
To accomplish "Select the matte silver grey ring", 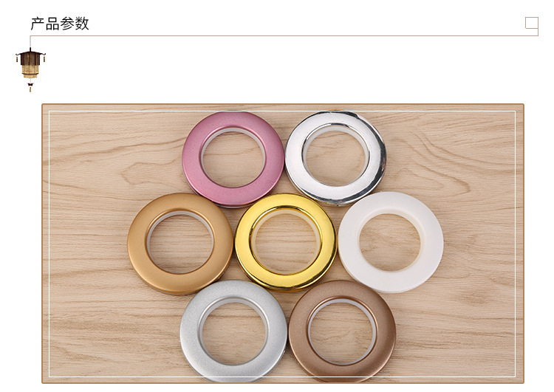I will (233, 331).
